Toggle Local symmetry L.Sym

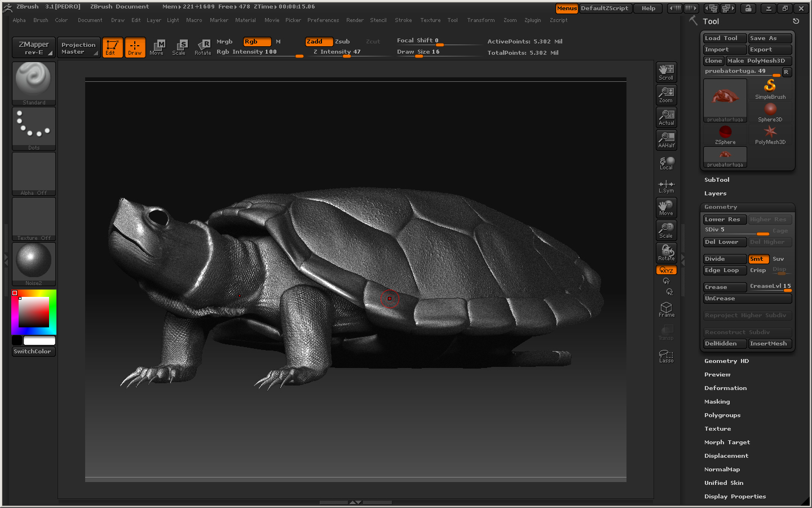tap(666, 186)
